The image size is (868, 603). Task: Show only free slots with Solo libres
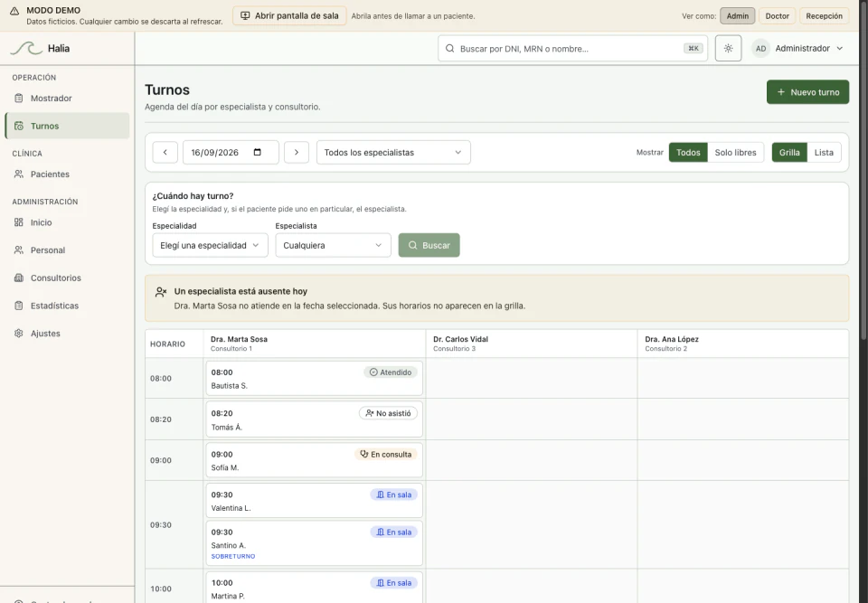[735, 152]
